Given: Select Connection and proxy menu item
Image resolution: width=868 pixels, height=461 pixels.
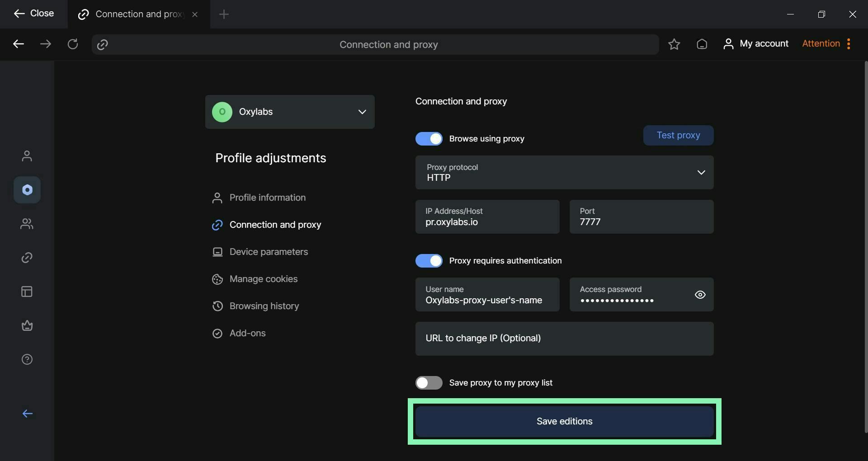Looking at the screenshot, I should [267, 225].
